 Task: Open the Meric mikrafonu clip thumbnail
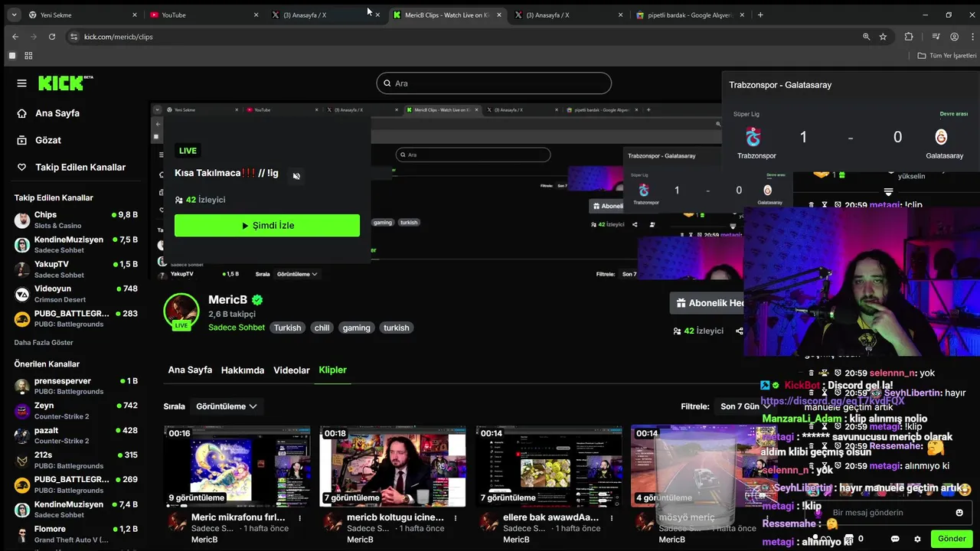coord(237,466)
